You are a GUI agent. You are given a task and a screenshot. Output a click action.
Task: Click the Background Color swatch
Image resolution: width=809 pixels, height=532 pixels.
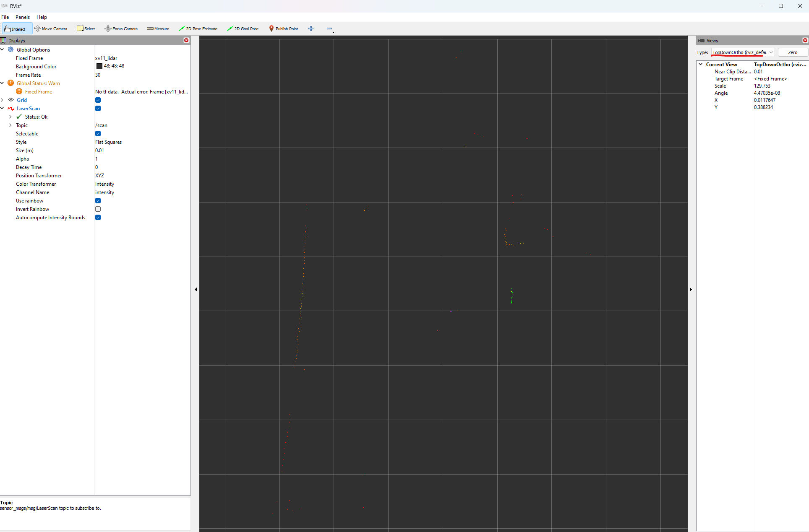(99, 66)
